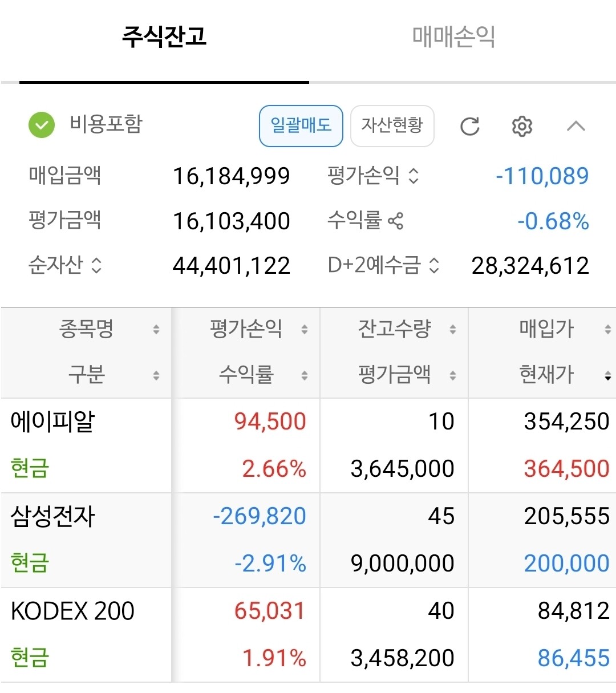The height and width of the screenshot is (693, 616).
Task: Tap KODEX 200 profit 65,031
Action: (x=270, y=611)
